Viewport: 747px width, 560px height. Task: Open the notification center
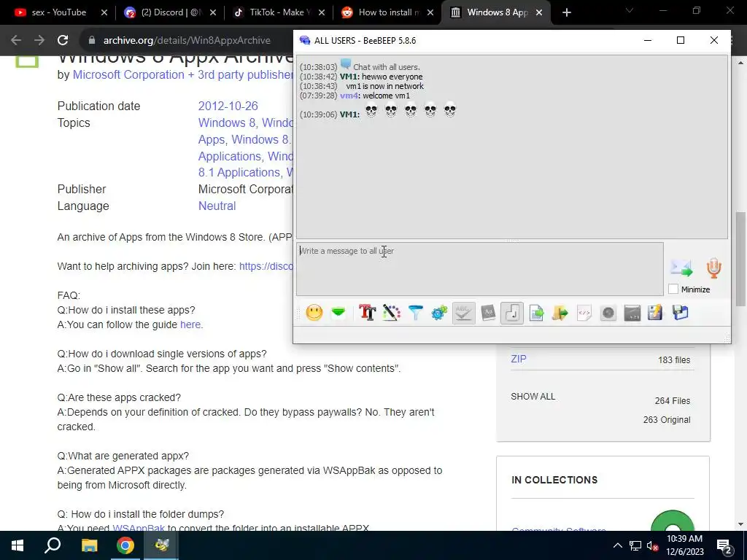tap(724, 546)
